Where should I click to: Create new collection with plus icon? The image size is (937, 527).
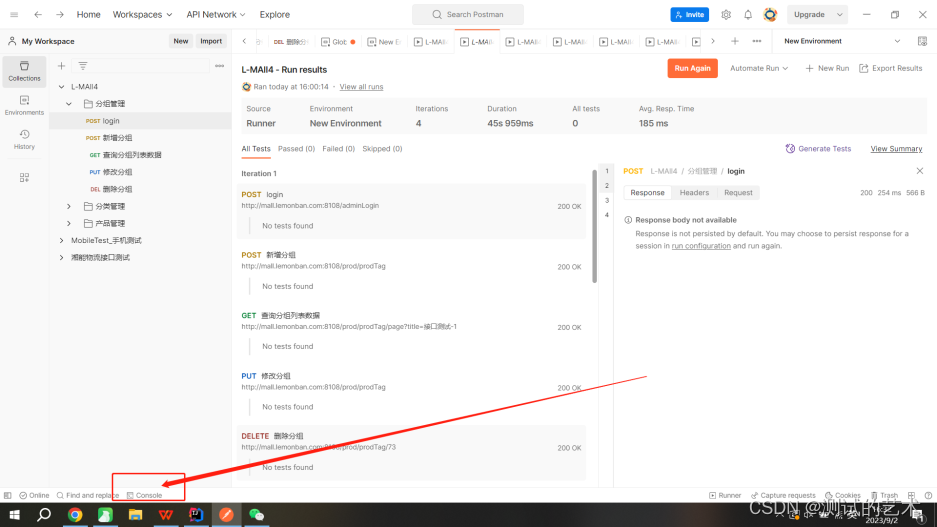[x=61, y=66]
